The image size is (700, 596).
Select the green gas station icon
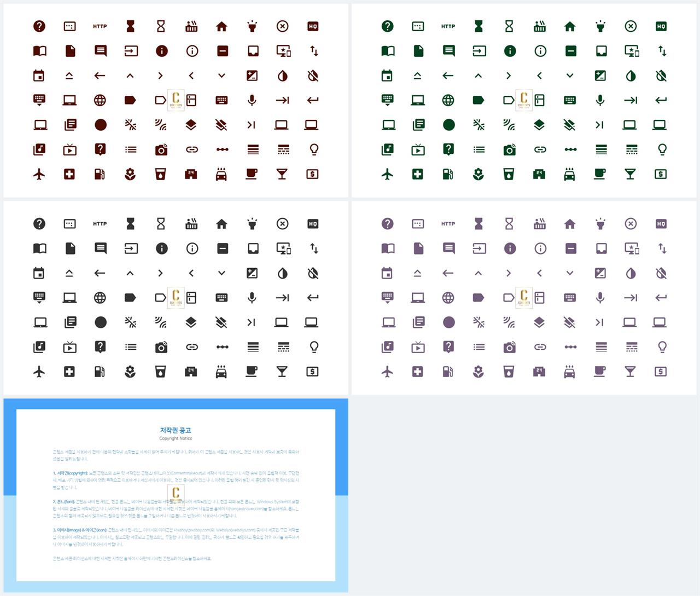point(448,174)
